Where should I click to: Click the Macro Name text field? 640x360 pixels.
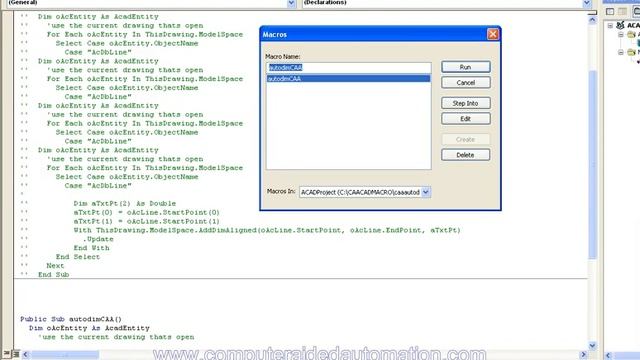click(349, 67)
